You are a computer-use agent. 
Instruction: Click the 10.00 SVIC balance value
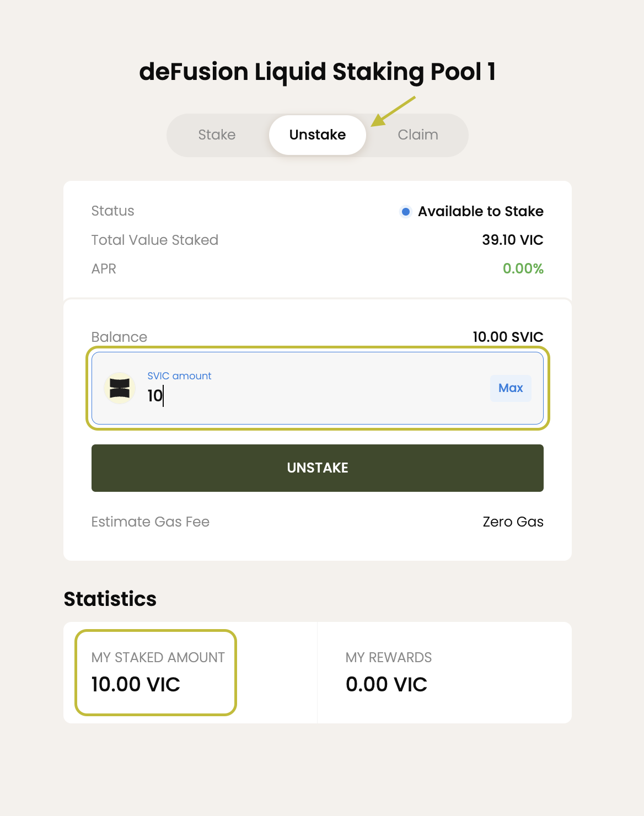click(508, 337)
